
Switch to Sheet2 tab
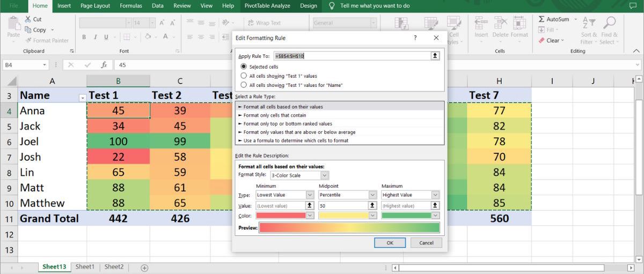[x=114, y=266]
